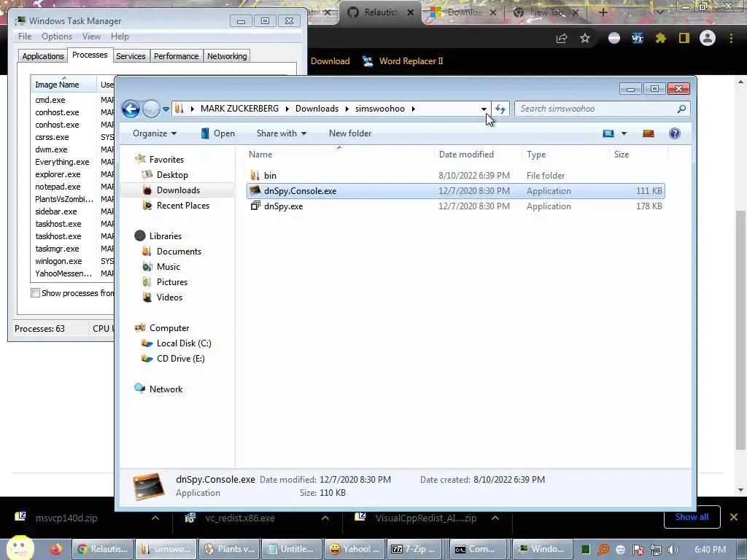Open CD Drive (E:) in sidebar
The width and height of the screenshot is (747, 560).
[x=181, y=359]
